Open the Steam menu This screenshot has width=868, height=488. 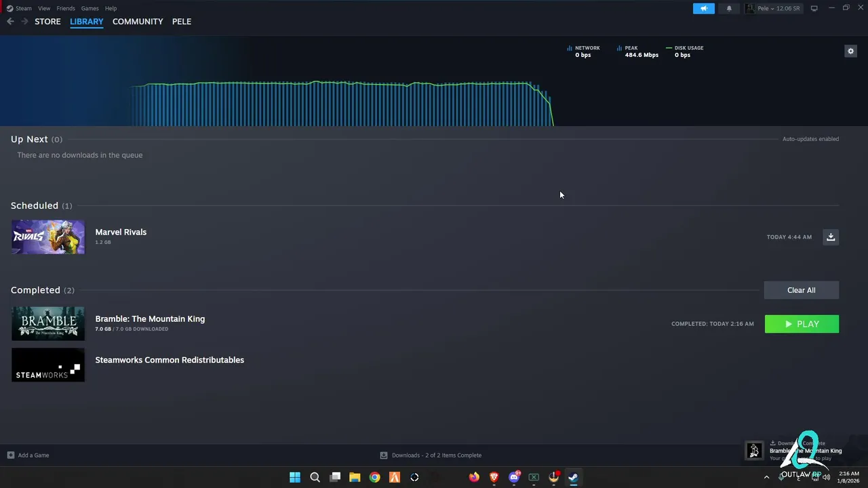[24, 8]
